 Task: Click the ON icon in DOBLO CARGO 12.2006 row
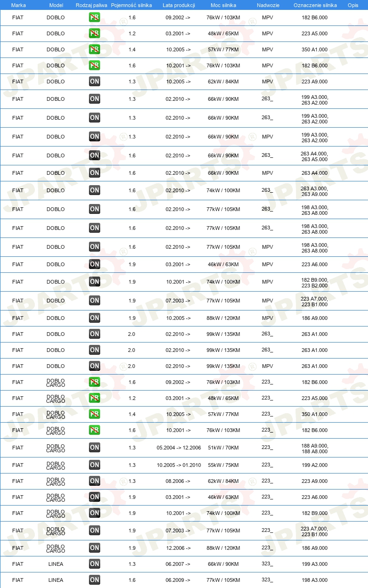(95, 548)
